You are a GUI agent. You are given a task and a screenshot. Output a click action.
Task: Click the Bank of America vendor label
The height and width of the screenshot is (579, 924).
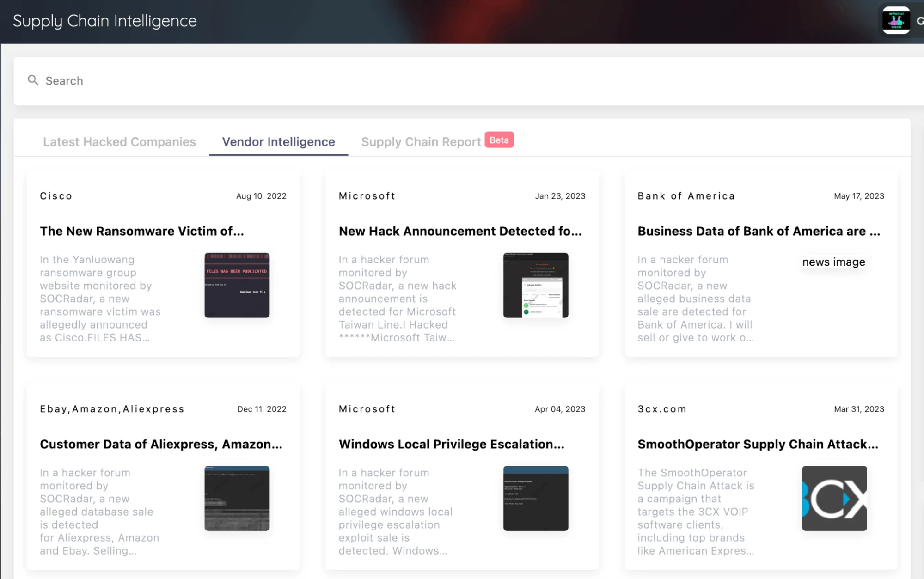(x=686, y=196)
